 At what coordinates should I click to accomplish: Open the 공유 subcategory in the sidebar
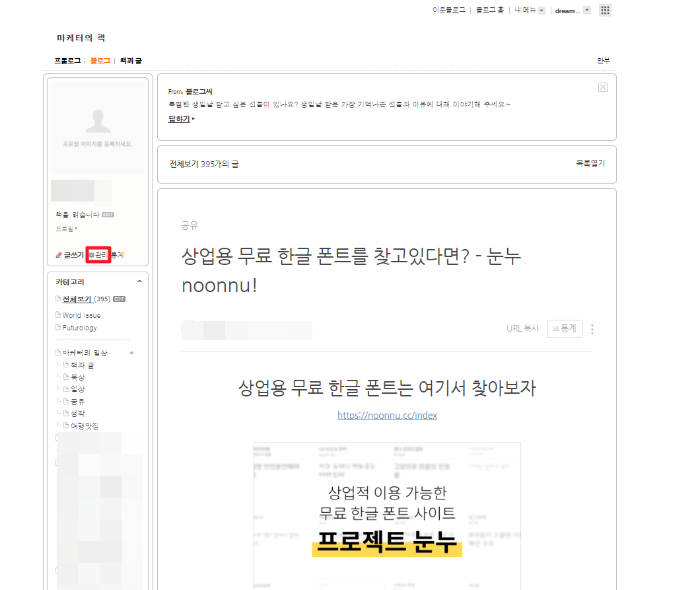[78, 402]
